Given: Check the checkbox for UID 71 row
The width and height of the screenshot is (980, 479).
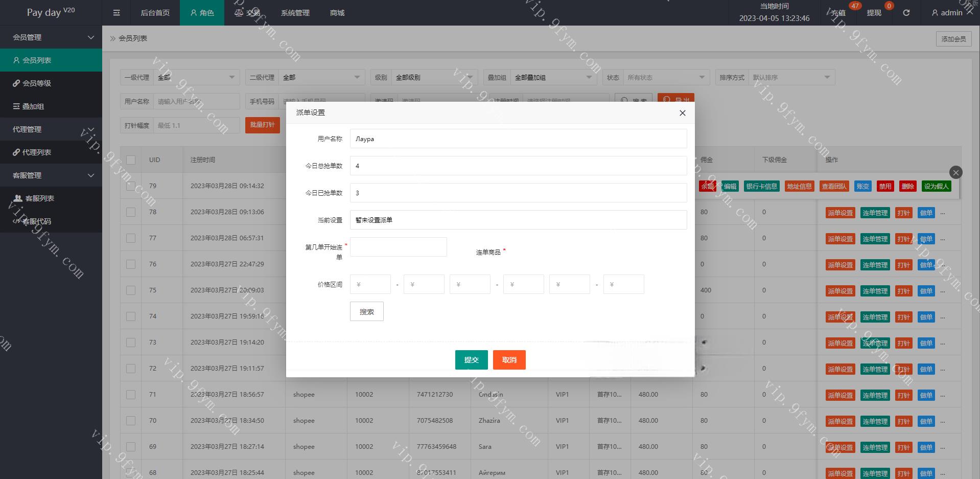Looking at the screenshot, I should [131, 395].
